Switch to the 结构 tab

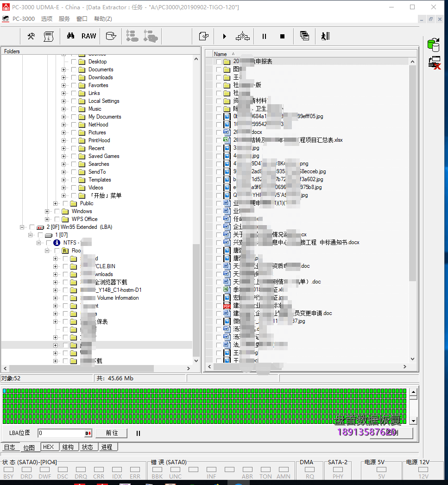[68, 447]
